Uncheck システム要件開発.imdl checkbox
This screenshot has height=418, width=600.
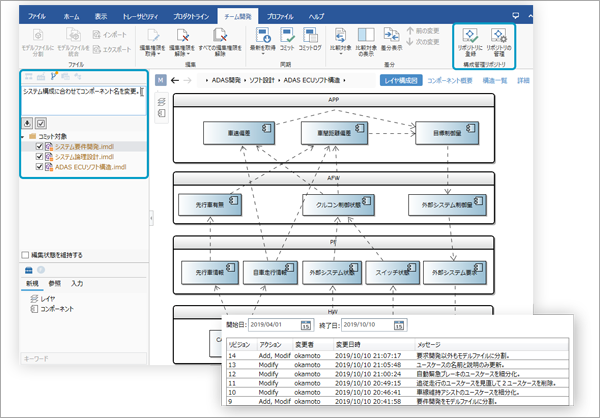tap(39, 146)
